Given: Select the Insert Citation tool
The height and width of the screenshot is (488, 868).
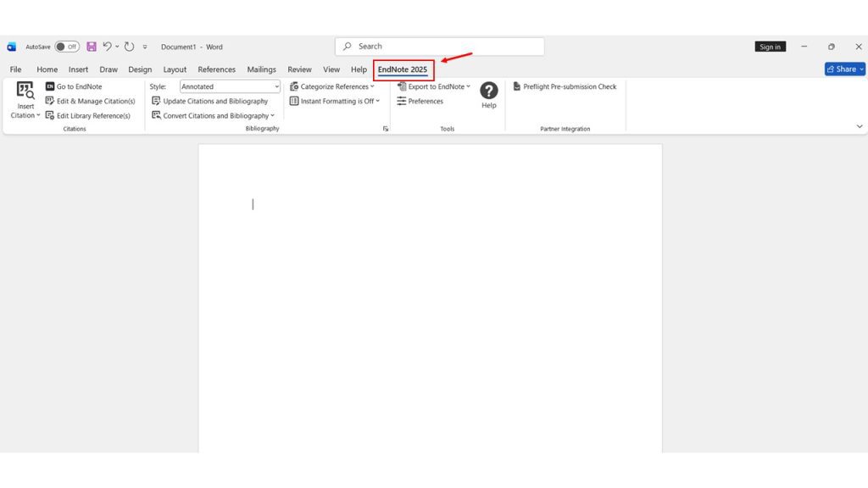Looking at the screenshot, I should [x=25, y=99].
